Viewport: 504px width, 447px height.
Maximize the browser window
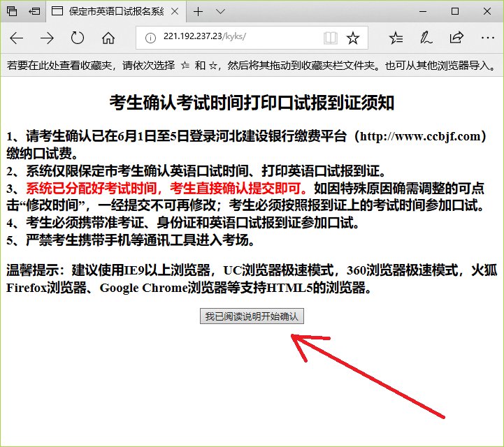[x=455, y=12]
